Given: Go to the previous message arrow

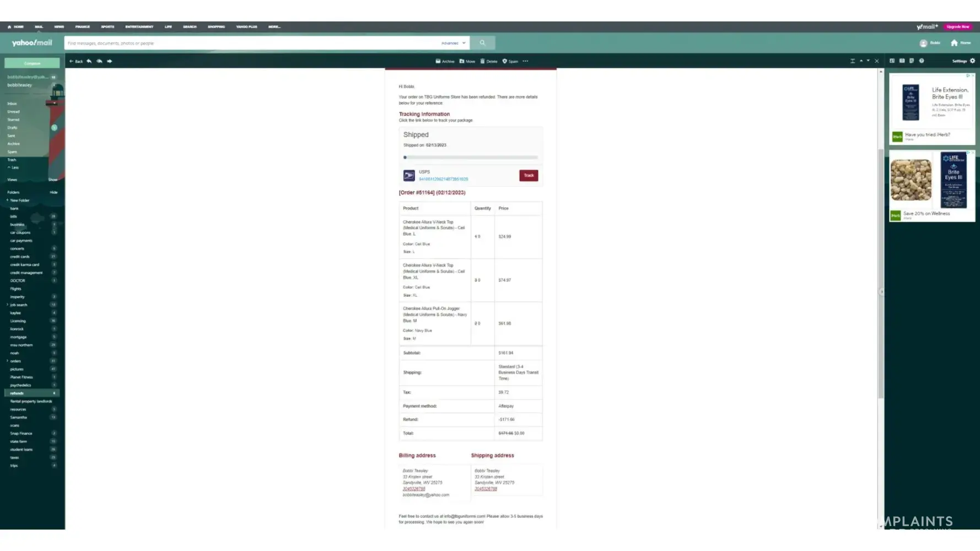Looking at the screenshot, I should click(861, 61).
